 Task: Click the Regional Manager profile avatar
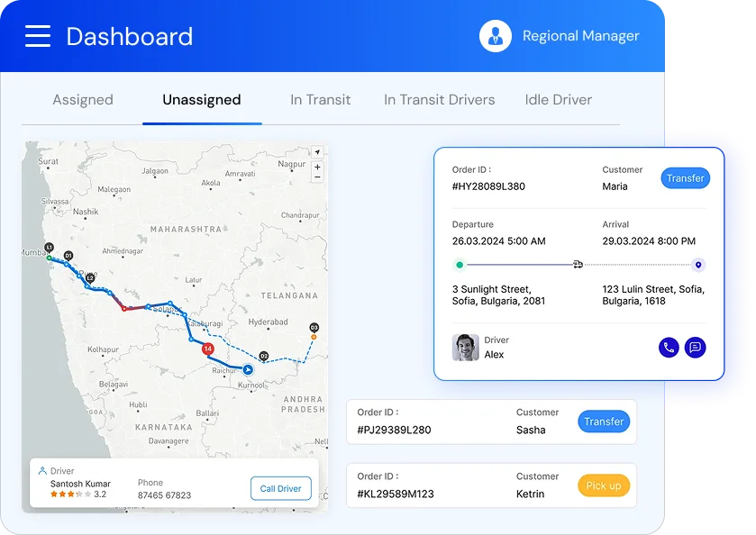pyautogui.click(x=495, y=36)
